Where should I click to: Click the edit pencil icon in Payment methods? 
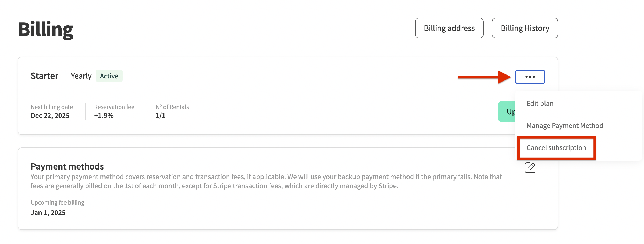point(530,168)
